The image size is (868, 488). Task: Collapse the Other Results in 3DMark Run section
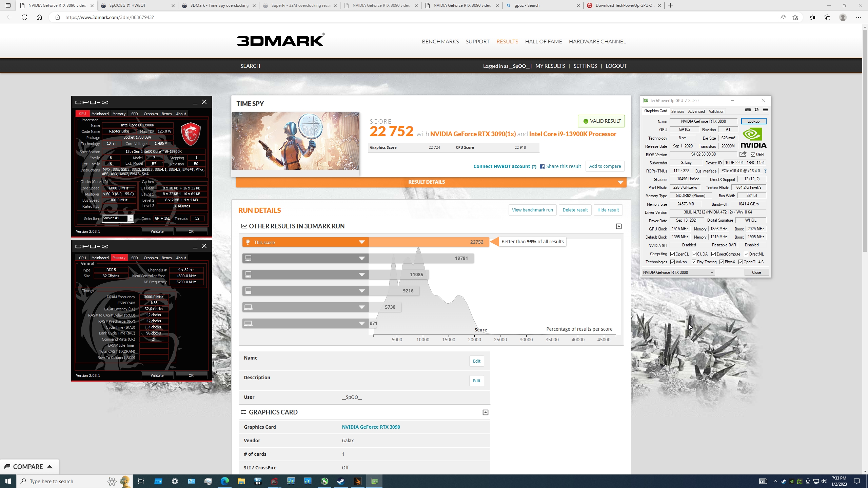coord(618,226)
